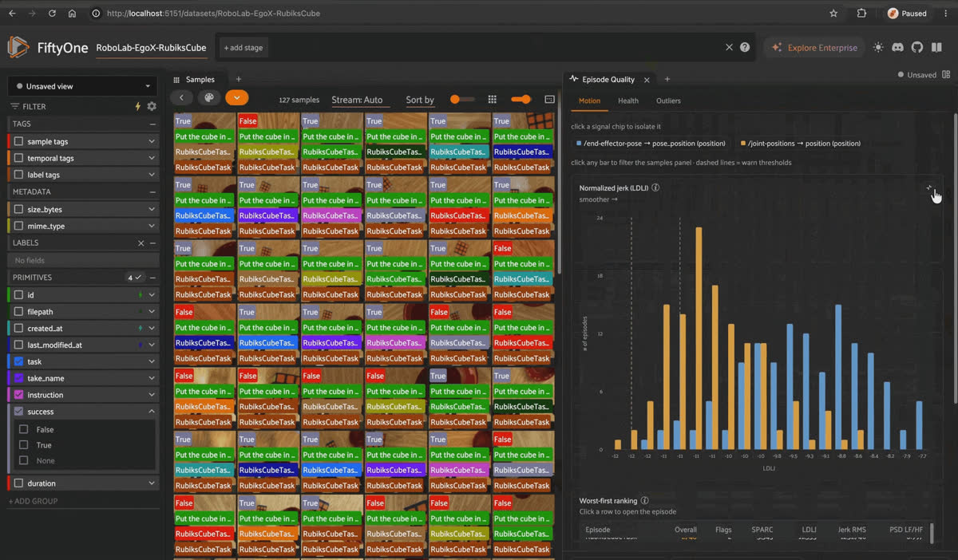Uncheck the task field checkbox
This screenshot has width=958, height=560.
tap(19, 361)
